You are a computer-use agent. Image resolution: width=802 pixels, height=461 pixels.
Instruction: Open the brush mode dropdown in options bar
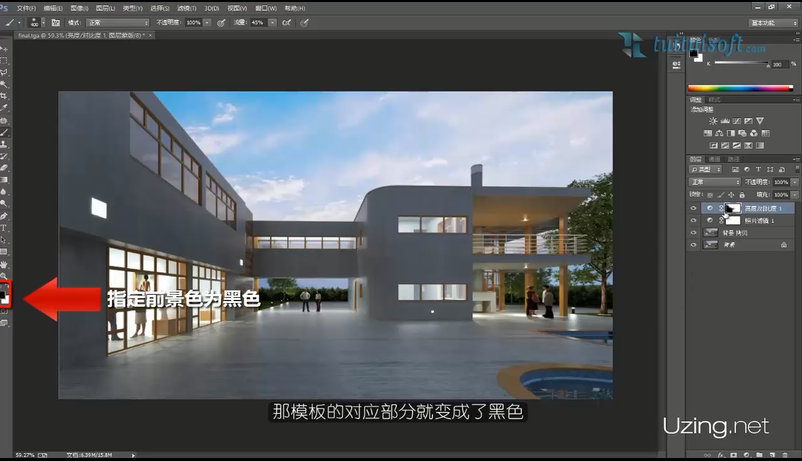tap(119, 21)
